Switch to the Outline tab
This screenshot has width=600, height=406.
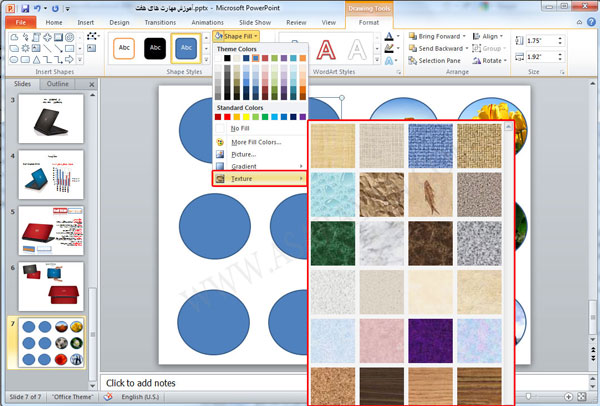(59, 84)
